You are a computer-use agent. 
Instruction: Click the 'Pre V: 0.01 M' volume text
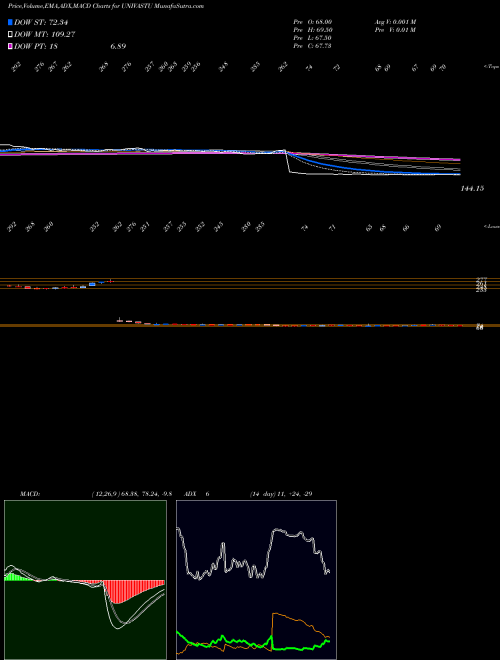[x=395, y=30]
